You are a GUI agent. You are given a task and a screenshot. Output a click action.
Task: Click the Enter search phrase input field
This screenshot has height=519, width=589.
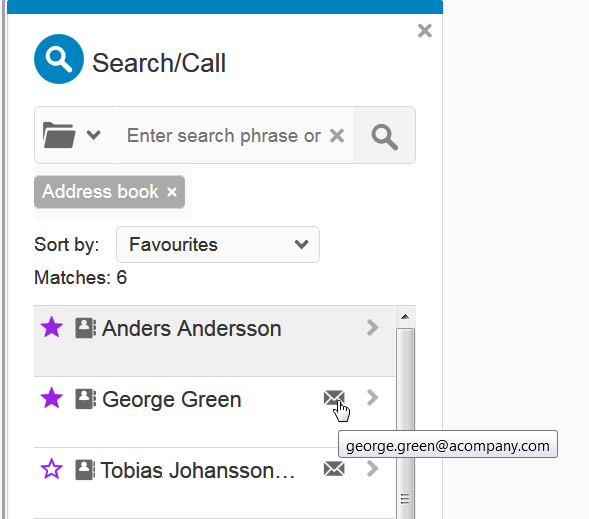223,136
